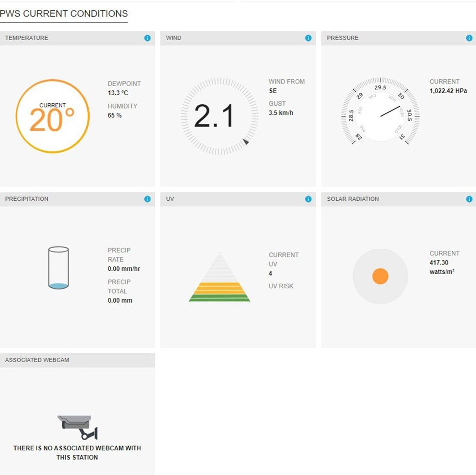This screenshot has height=475, width=476.
Task: Select the PWS Current Conditions heading
Action: pos(64,14)
